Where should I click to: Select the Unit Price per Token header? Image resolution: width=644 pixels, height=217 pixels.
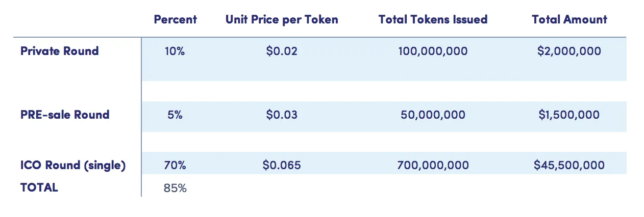282,19
